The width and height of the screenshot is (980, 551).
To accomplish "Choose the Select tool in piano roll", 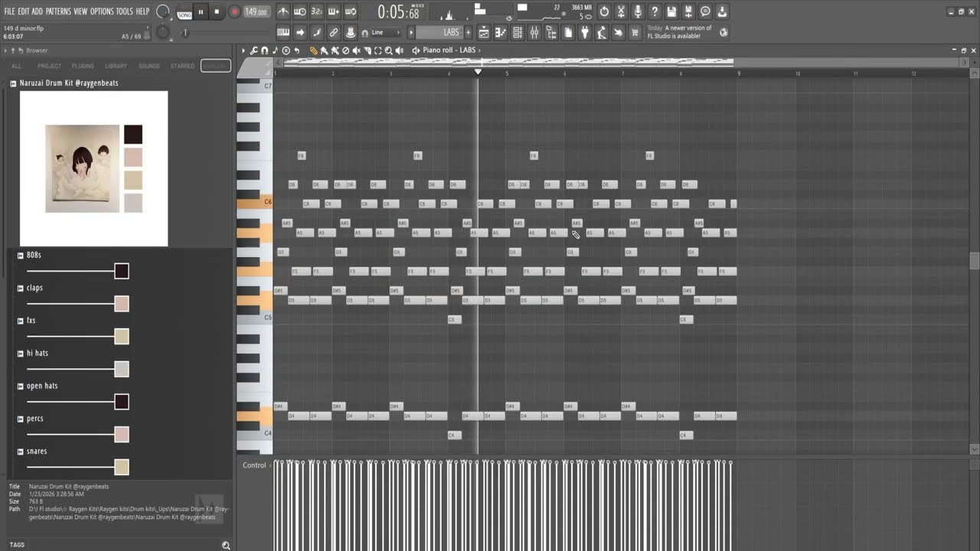I will click(377, 51).
